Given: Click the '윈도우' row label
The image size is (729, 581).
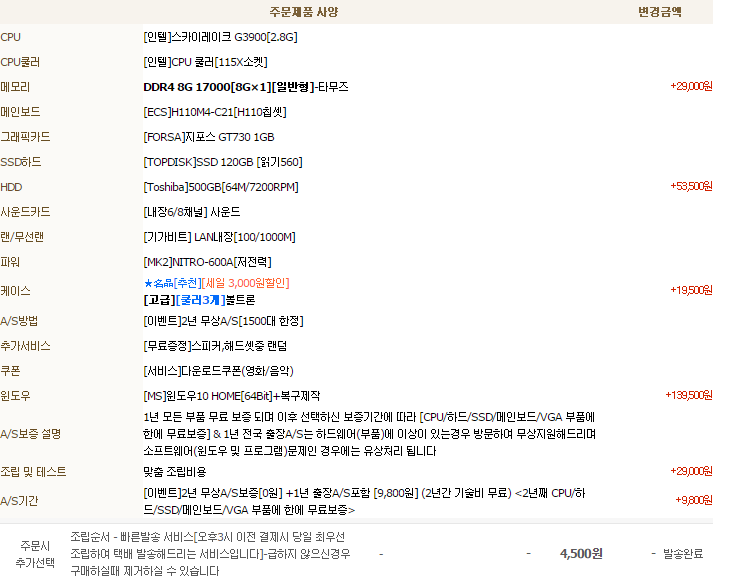Looking at the screenshot, I should pos(15,396).
